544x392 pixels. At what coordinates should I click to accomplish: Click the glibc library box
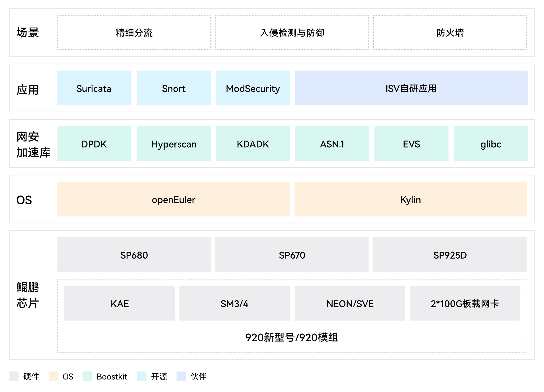491,144
